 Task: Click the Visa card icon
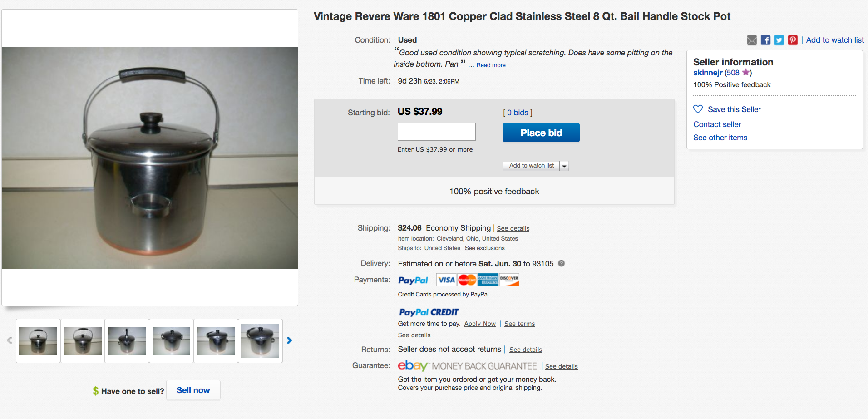click(446, 280)
